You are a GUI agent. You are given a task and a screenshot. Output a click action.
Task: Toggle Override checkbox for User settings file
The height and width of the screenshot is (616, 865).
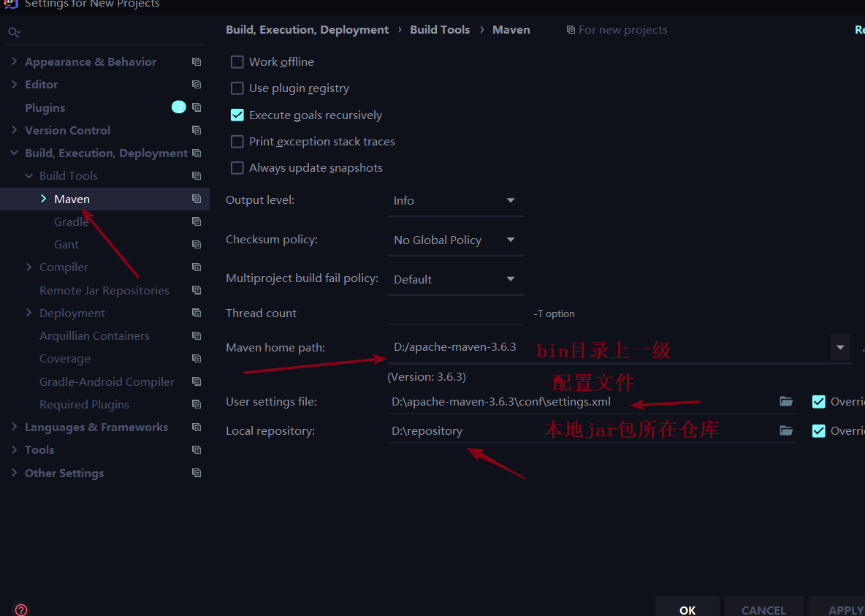coord(819,402)
